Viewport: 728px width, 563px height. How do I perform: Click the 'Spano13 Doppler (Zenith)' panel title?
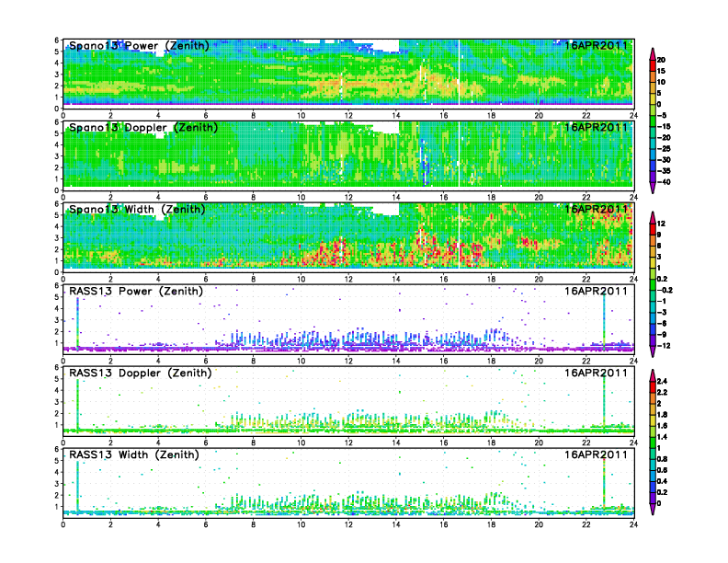[x=143, y=127]
